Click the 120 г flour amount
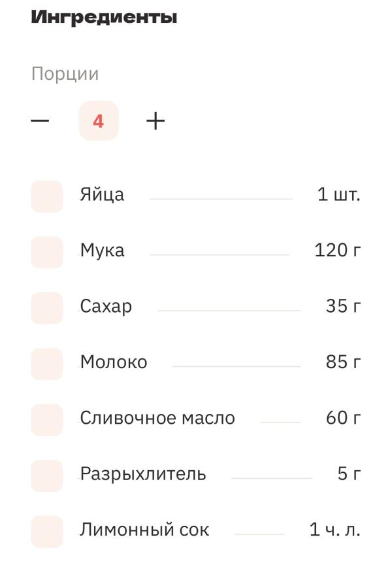This screenshot has height=567, width=392. (337, 250)
